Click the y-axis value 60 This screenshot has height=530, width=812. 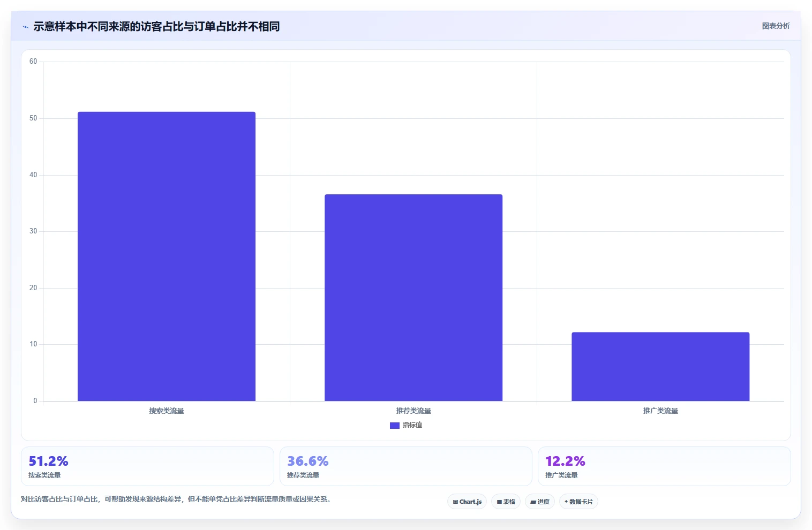click(x=33, y=62)
